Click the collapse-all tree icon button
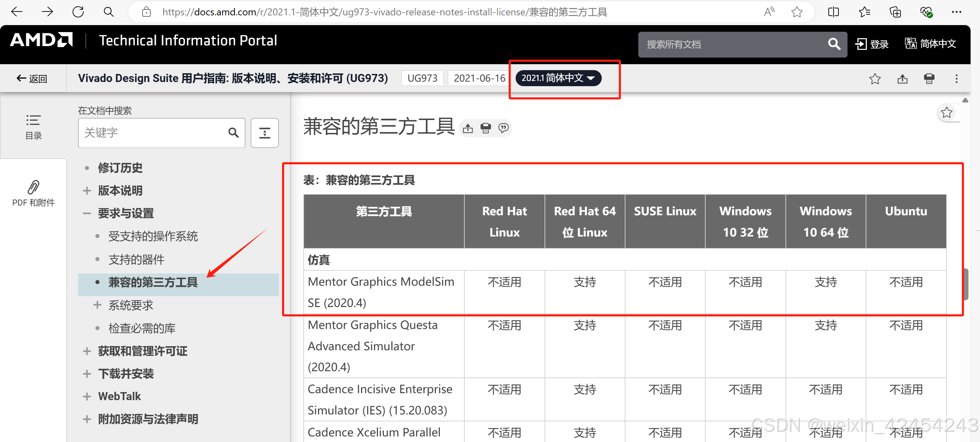This screenshot has height=442, width=980. click(x=264, y=133)
